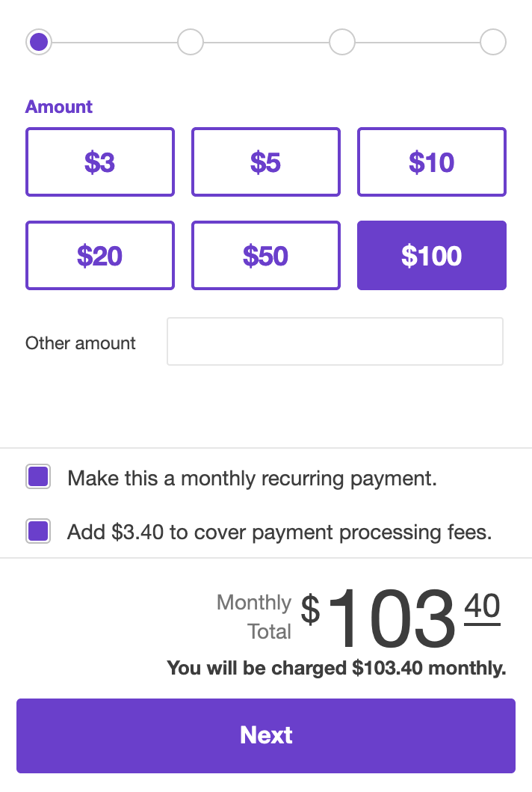Toggle the recurring payment checkbox on again

click(x=37, y=476)
